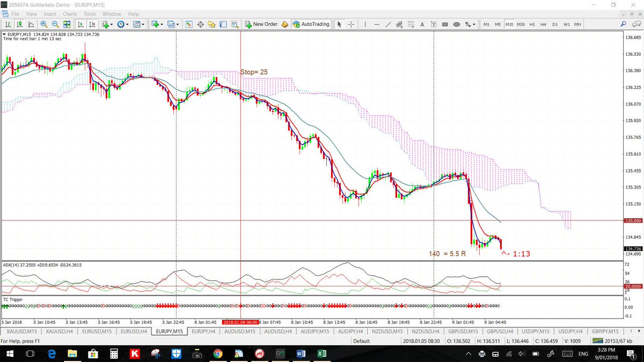Screen dimensions: 644x362
Task: Open File Explorer from the taskbar
Action: (x=72, y=354)
